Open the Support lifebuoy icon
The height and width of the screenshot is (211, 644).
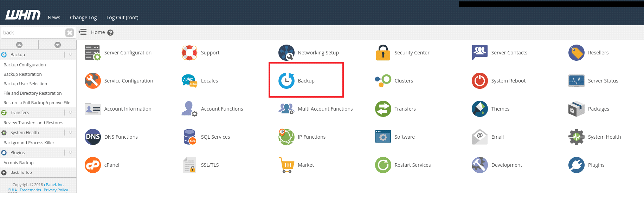189,53
